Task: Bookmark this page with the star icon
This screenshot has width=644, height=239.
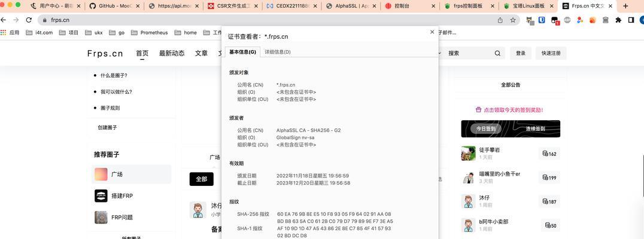Action: coord(513,20)
